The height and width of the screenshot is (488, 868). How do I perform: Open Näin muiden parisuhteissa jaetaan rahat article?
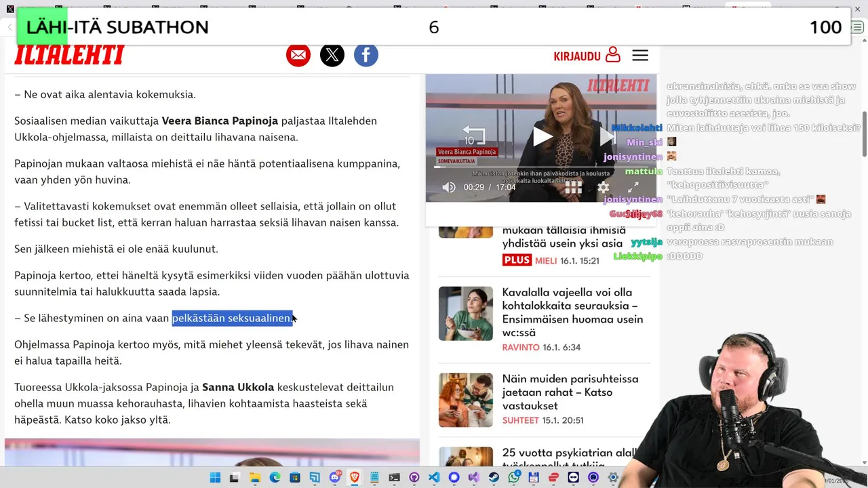(x=570, y=392)
